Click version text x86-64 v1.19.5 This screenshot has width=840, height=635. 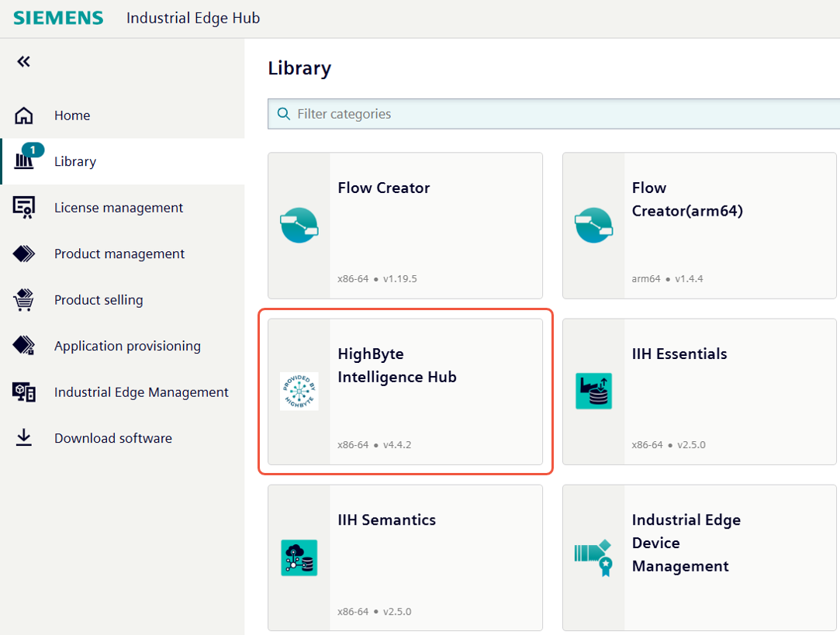[x=377, y=279]
